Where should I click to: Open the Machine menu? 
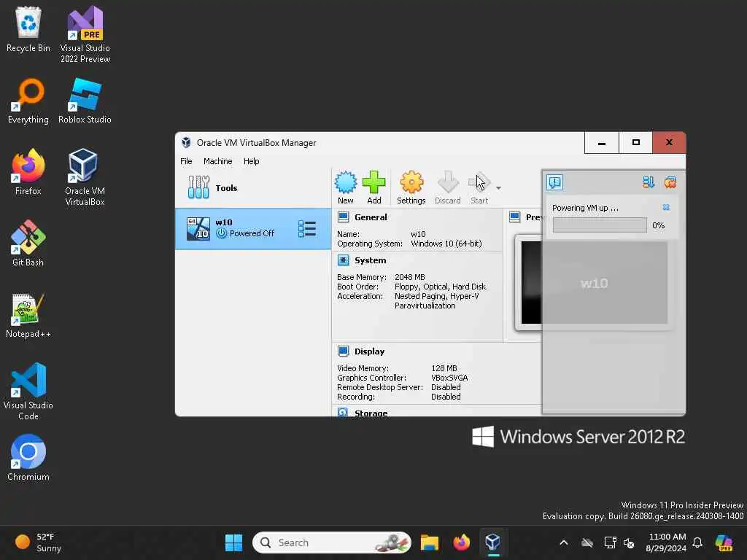point(217,161)
